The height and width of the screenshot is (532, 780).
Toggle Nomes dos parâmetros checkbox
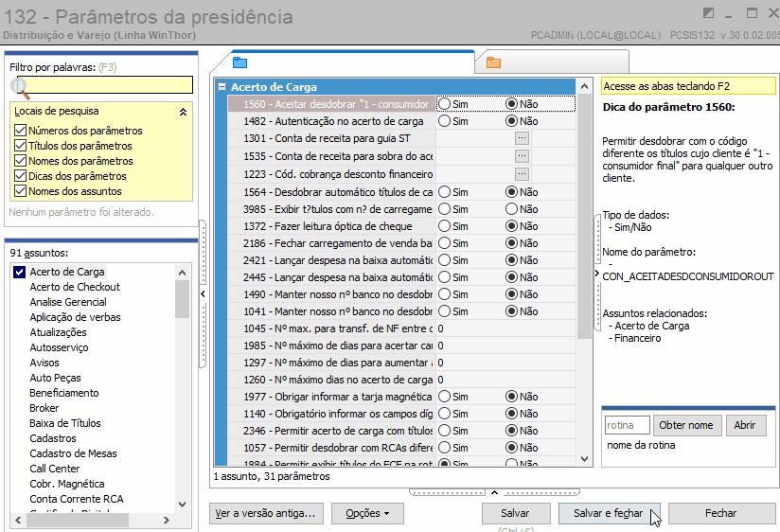click(x=21, y=161)
